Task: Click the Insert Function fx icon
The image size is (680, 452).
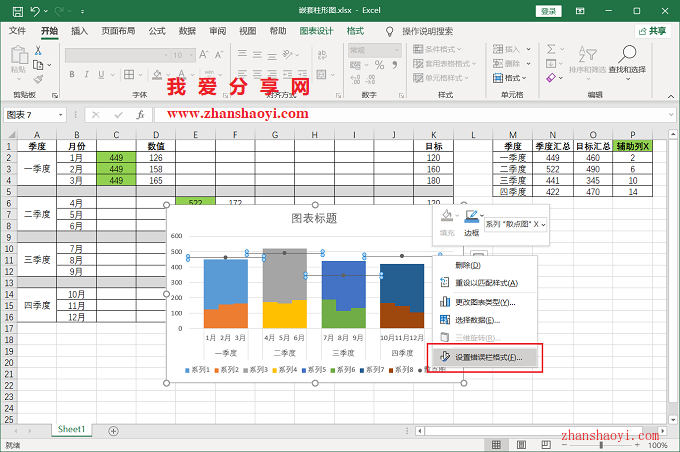Action: click(140, 115)
